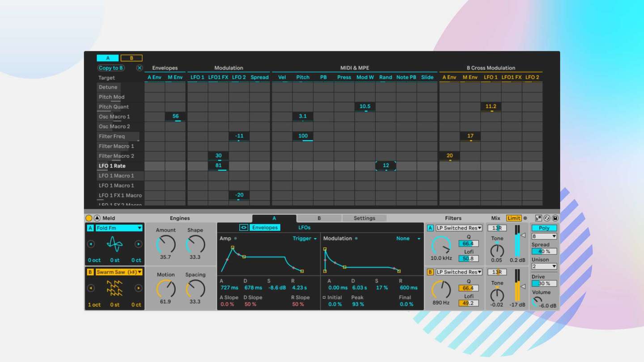Viewport: 644px width, 362px height.
Task: Click the Amount knob for engine A
Action: coord(165,244)
